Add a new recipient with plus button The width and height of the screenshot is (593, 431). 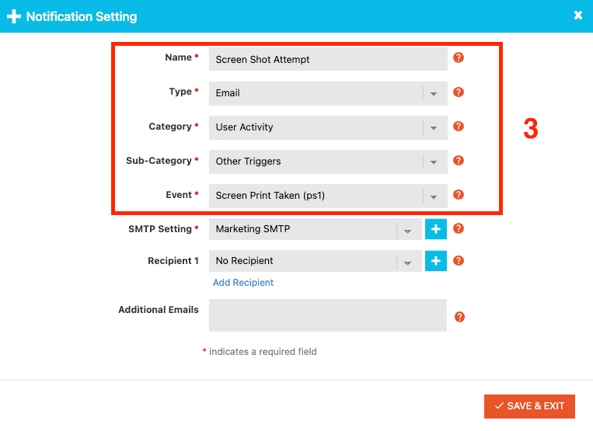click(x=436, y=261)
